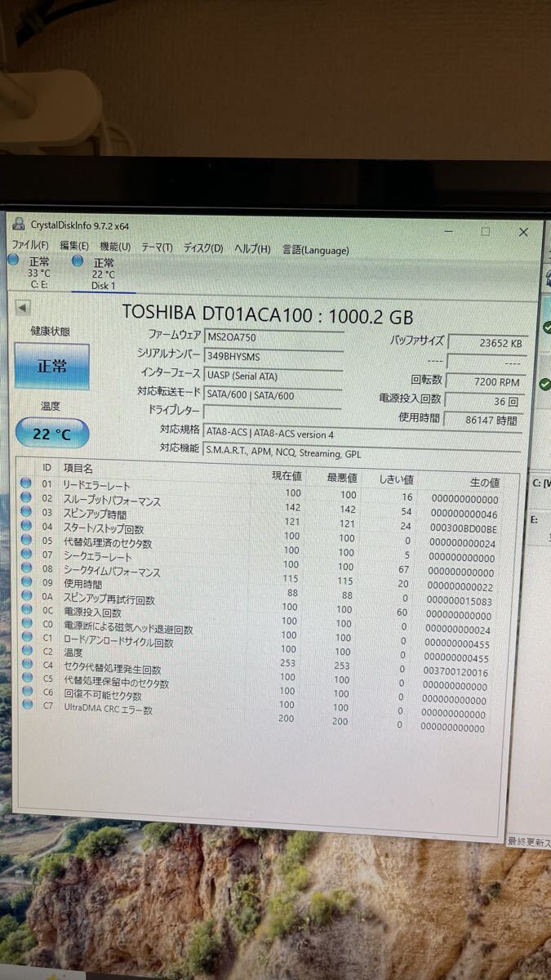Image resolution: width=551 pixels, height=980 pixels.
Task: Click the 22 °C temperature button
Action: (51, 434)
